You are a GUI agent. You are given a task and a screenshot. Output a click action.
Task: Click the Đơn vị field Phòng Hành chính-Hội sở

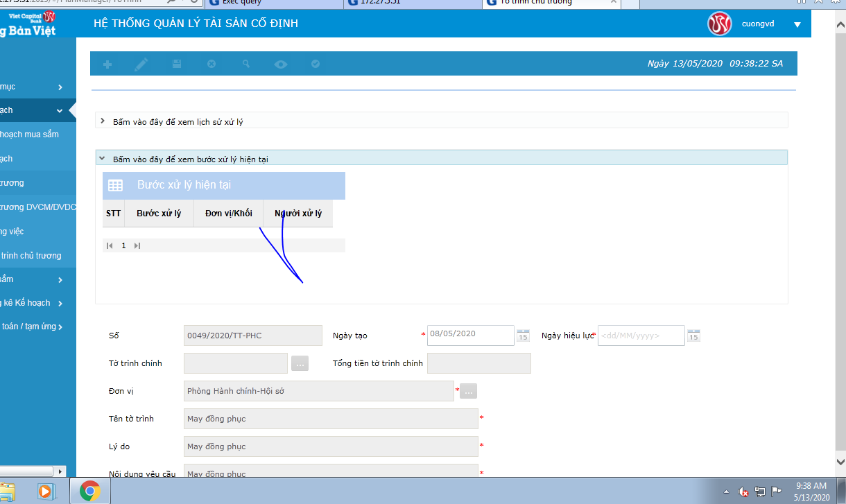(319, 391)
